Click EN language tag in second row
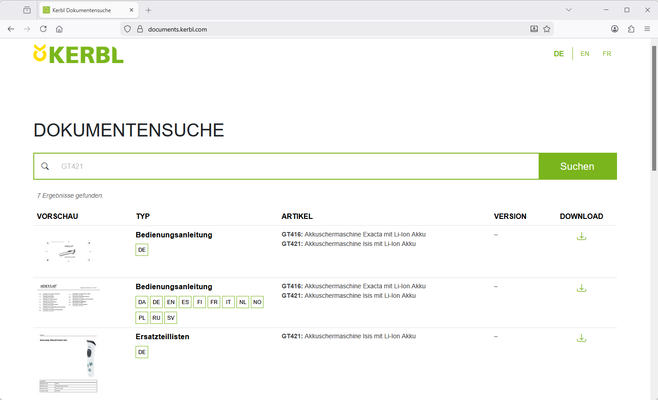 171,302
